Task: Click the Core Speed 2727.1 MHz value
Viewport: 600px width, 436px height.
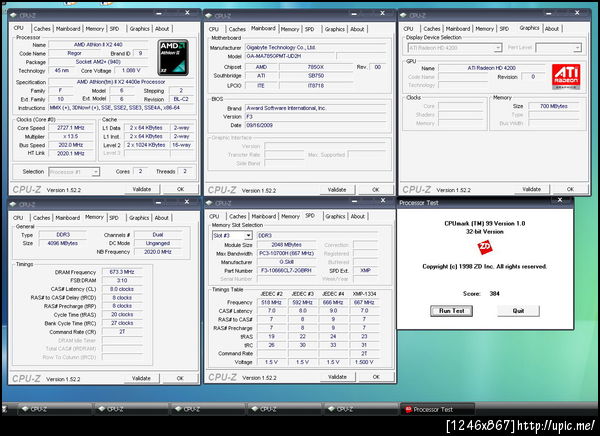Action: click(x=71, y=128)
